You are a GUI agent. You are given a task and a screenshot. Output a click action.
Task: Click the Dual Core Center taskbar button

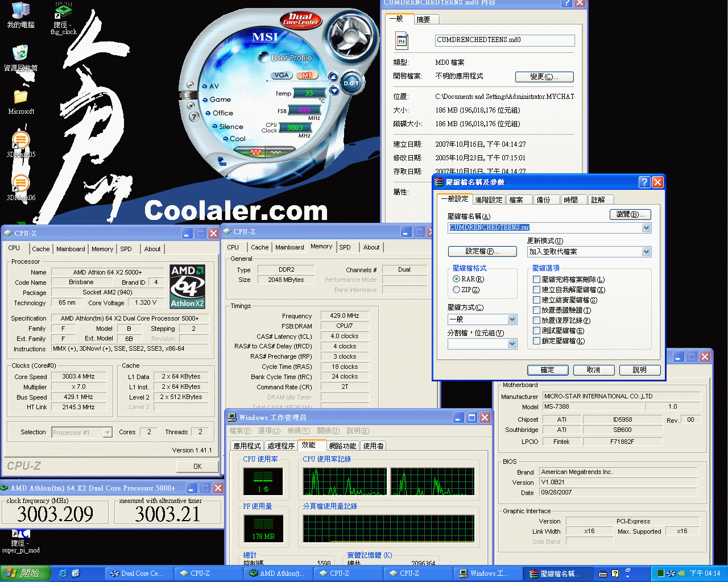click(x=139, y=573)
